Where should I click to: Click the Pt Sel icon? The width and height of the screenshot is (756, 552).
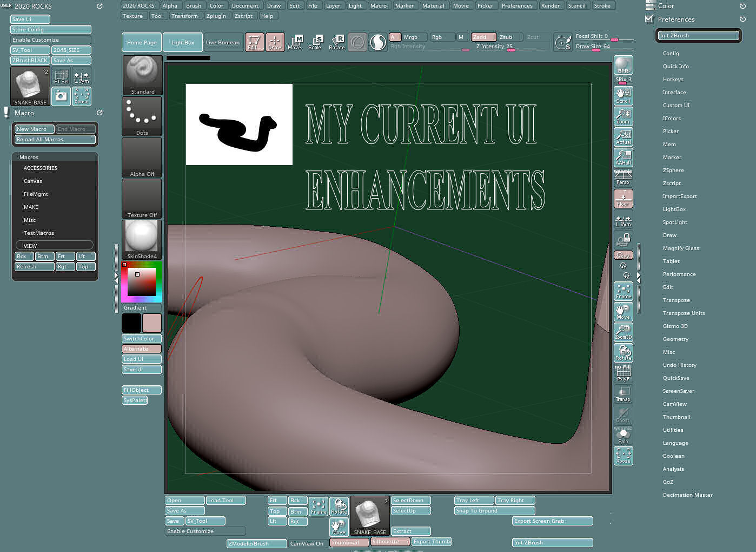coord(61,76)
